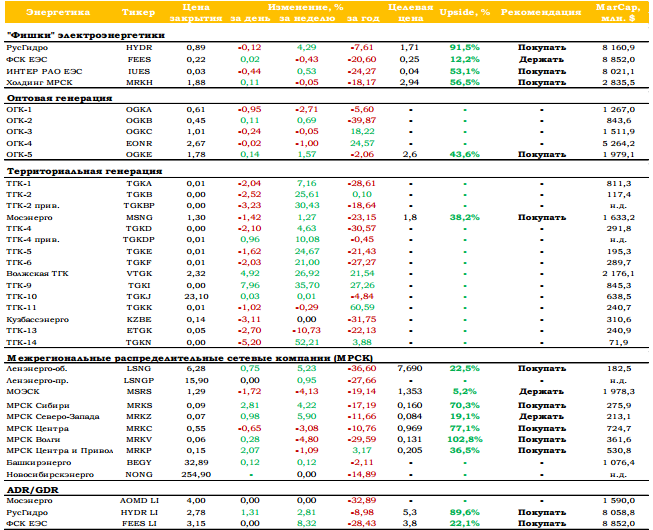Viewport: 653px width, 530px height.
Task: Select the -10,73 weekly change value
Action: pos(306,331)
